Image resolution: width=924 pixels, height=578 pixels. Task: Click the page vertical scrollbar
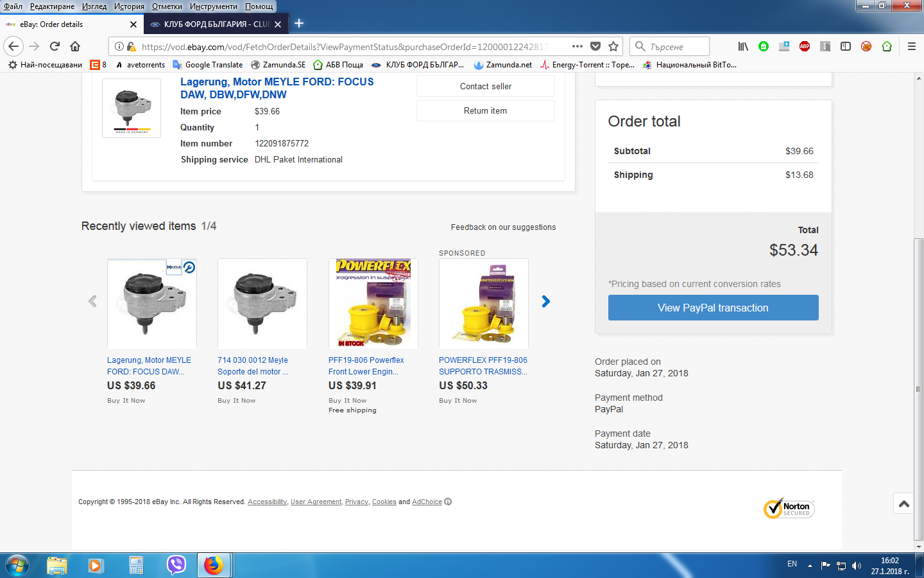pos(919,390)
